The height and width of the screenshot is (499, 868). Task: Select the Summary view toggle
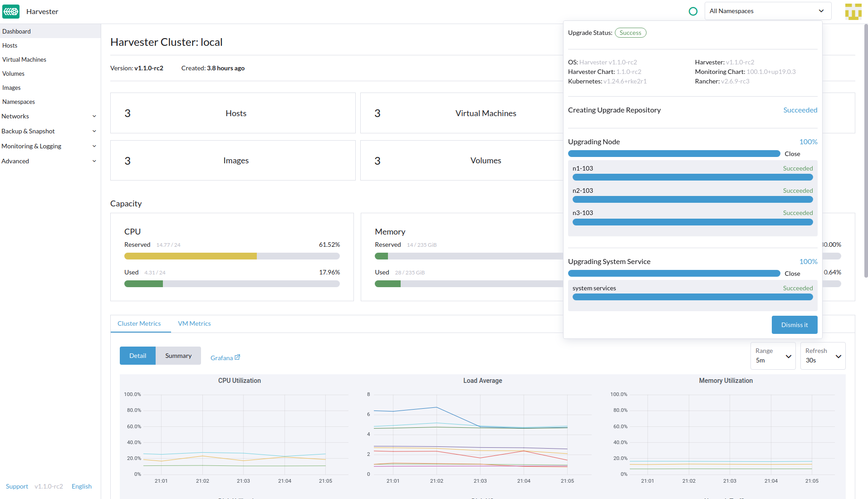coord(178,356)
